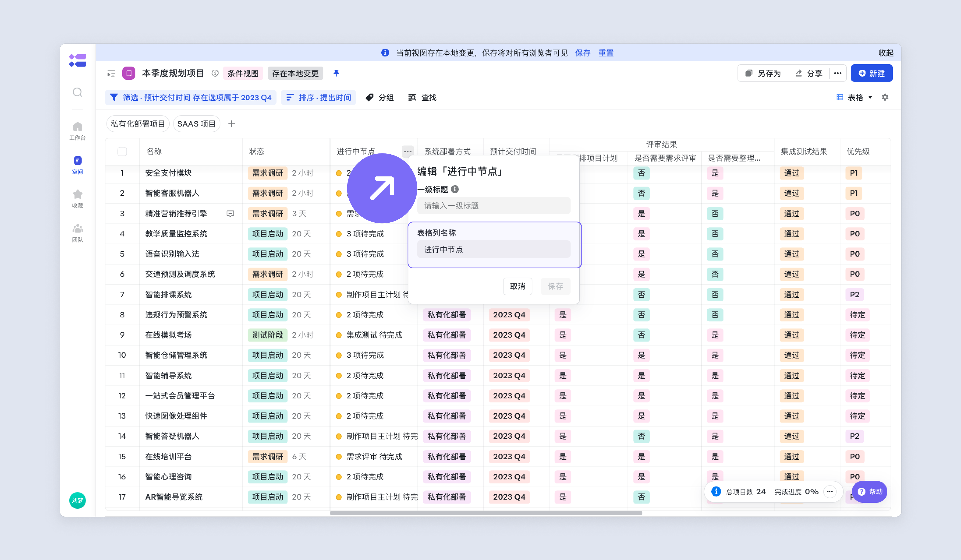Image resolution: width=961 pixels, height=560 pixels.
Task: Open the 违规行为预警系统 row
Action: [x=176, y=315]
